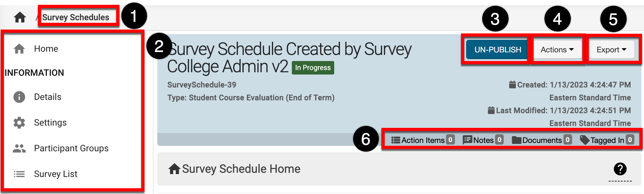Open Survey List from the sidebar

click(x=56, y=174)
